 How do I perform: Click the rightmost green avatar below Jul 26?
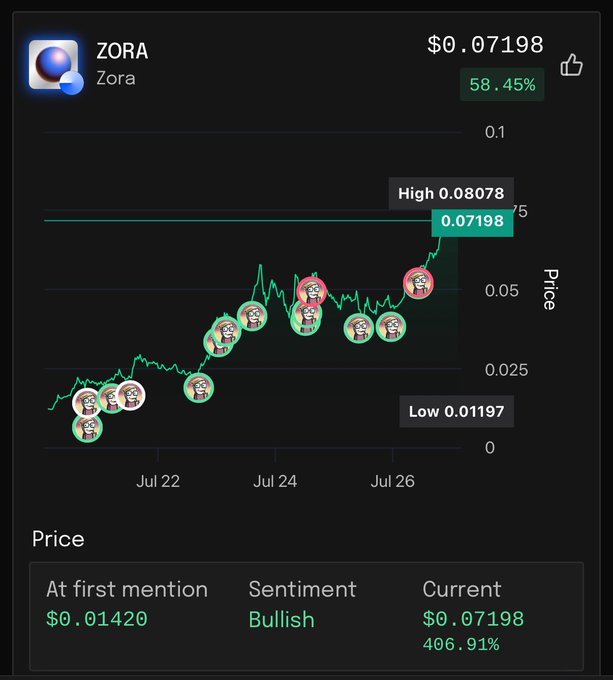coord(391,327)
